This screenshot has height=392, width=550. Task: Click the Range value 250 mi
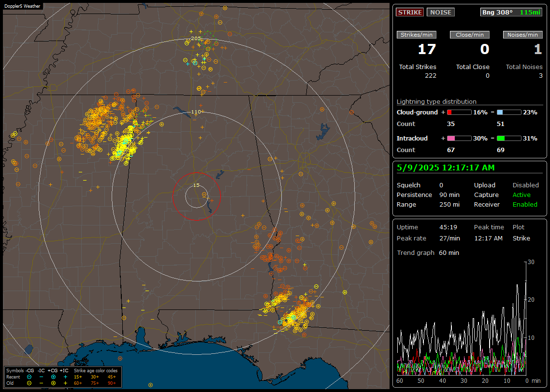tap(449, 205)
